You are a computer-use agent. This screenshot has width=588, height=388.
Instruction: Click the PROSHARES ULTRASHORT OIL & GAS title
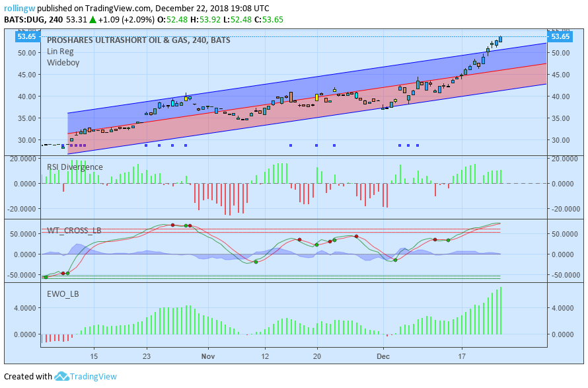coord(138,40)
